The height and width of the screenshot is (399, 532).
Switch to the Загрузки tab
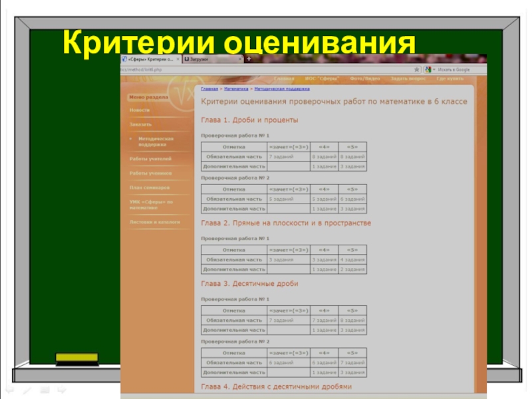[x=213, y=59]
